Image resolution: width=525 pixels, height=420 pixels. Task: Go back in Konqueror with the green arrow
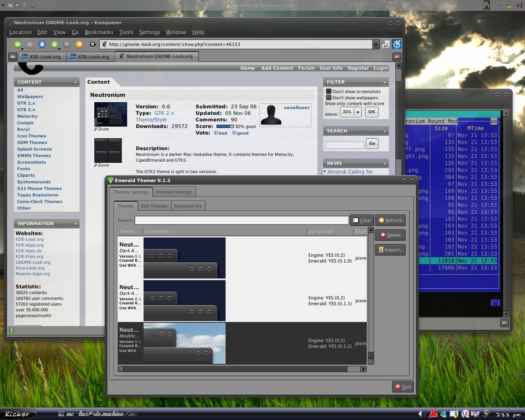coord(17,44)
